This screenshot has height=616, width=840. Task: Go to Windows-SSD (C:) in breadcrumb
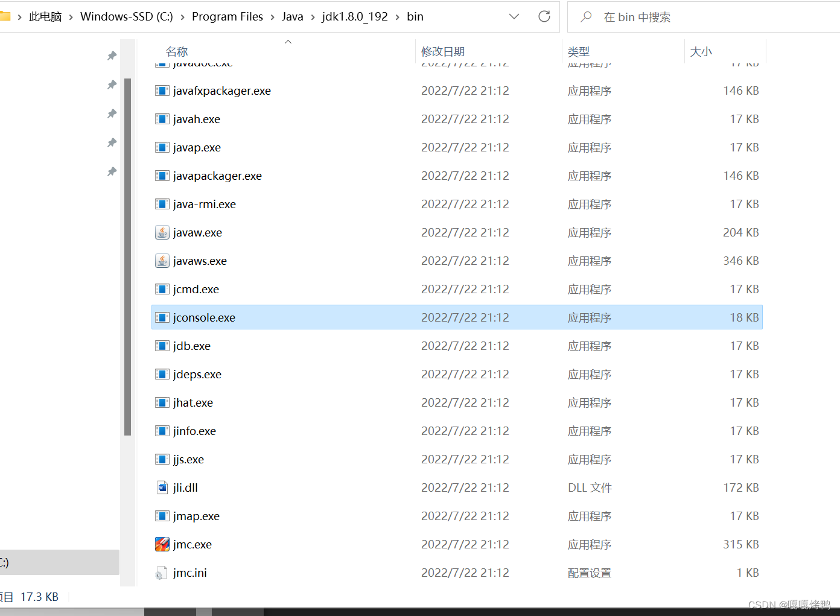click(x=127, y=17)
